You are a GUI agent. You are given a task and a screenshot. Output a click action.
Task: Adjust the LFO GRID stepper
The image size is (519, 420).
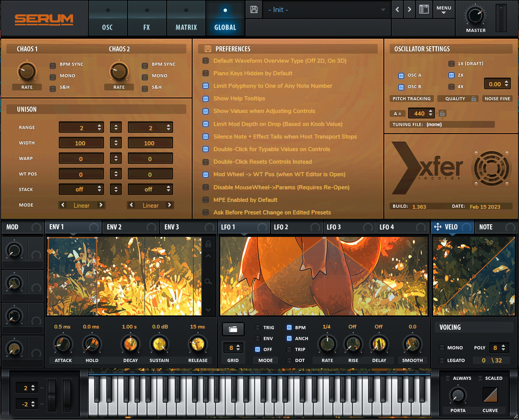pos(238,348)
